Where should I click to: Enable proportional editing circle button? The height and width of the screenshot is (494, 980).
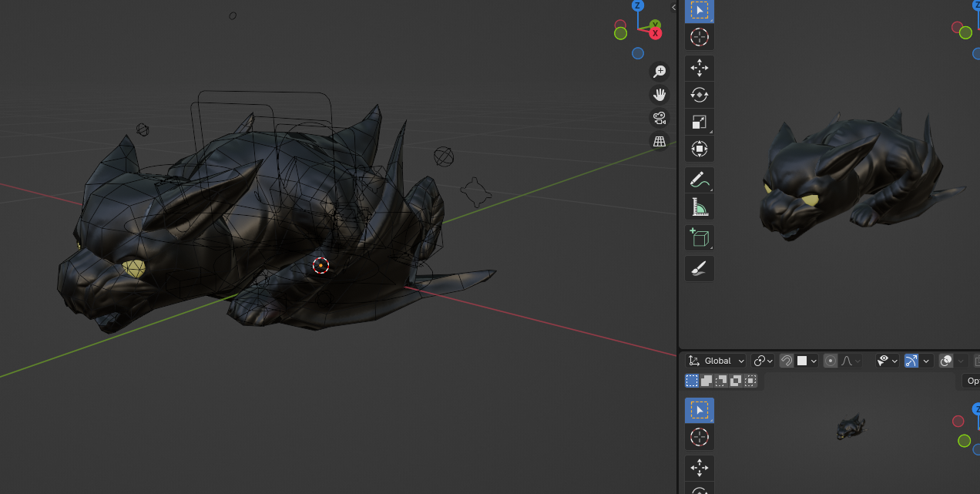831,361
